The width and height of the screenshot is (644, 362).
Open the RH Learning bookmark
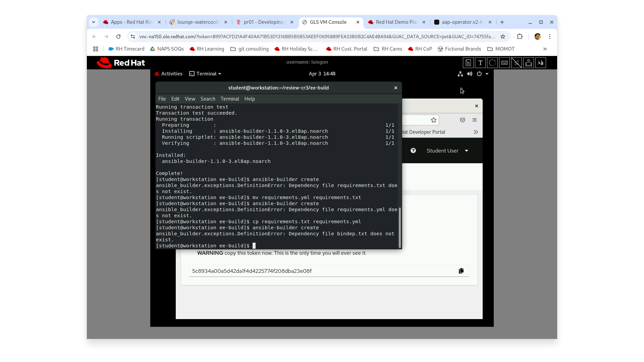click(207, 49)
